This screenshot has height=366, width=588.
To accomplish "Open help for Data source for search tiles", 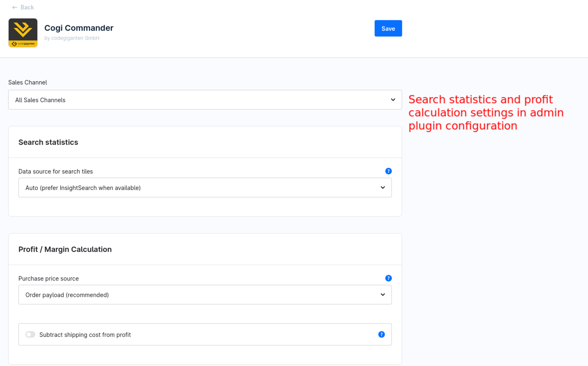I will coord(388,171).
